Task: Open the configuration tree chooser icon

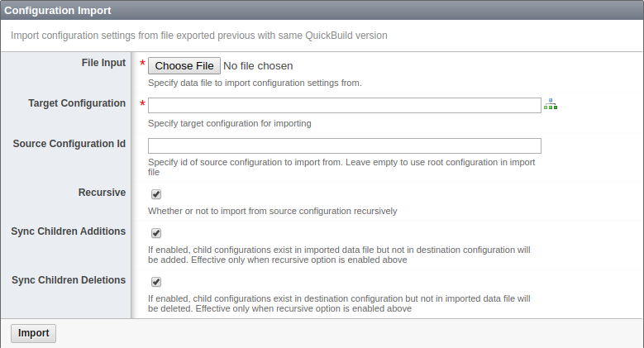Action: [x=551, y=104]
